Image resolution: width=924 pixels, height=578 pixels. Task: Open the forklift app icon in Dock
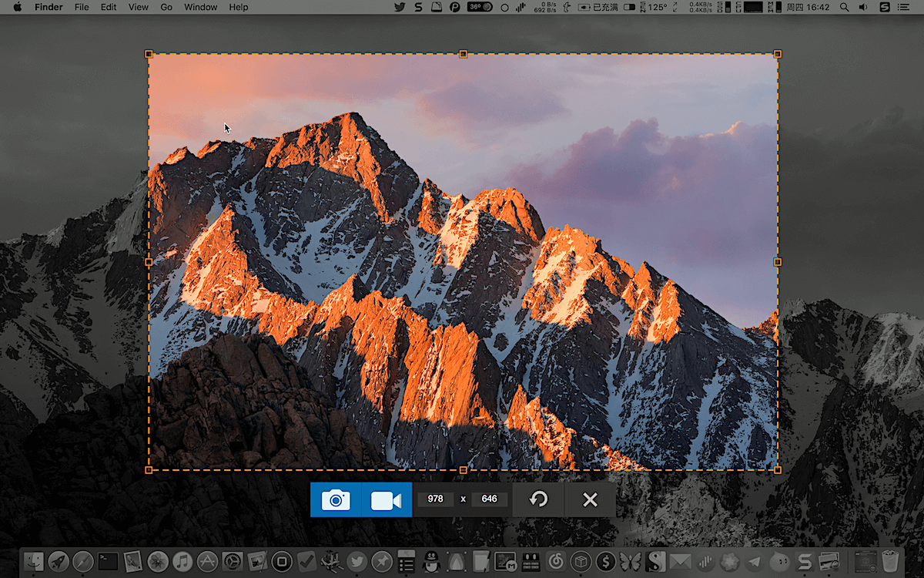(x=332, y=561)
